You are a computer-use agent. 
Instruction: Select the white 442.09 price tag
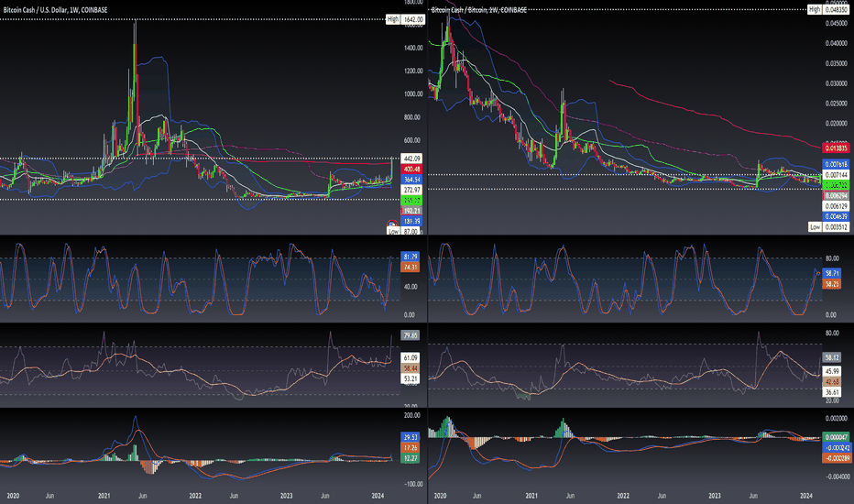coord(411,159)
